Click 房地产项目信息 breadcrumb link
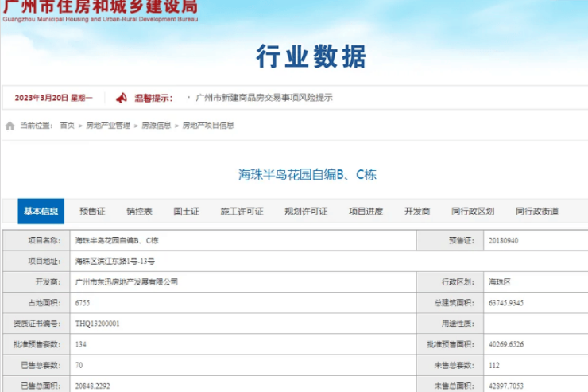588x392 pixels. point(208,126)
